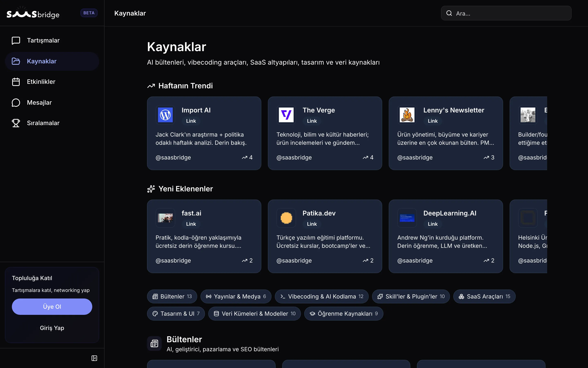Viewport: 588px width, 368px height.
Task: Select Skill'ler & Plugin'ler filter
Action: 411,296
